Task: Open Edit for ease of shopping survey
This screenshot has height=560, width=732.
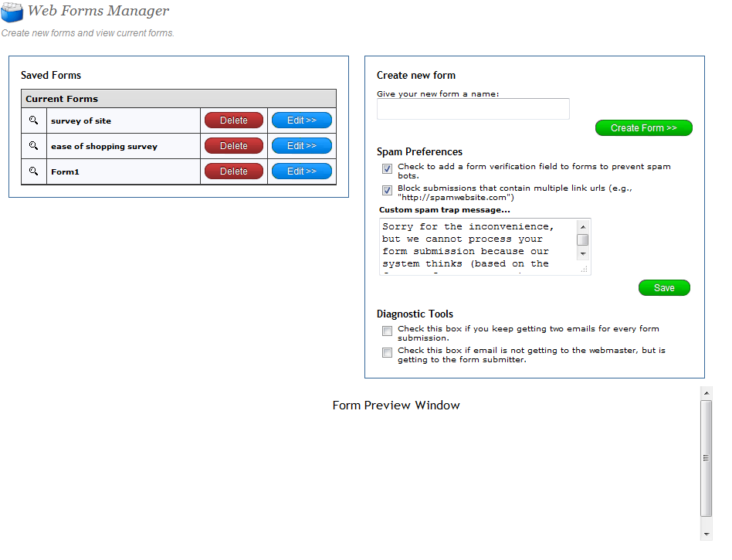Action: click(301, 146)
